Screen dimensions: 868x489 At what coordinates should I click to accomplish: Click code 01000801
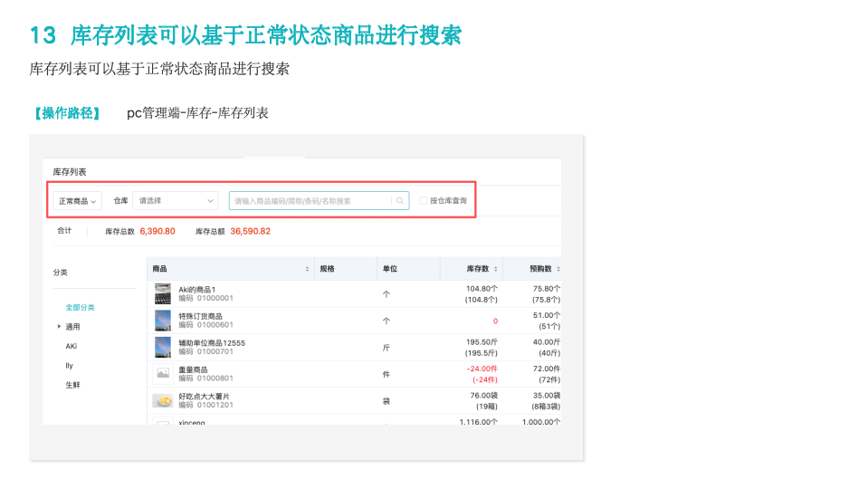(x=215, y=379)
